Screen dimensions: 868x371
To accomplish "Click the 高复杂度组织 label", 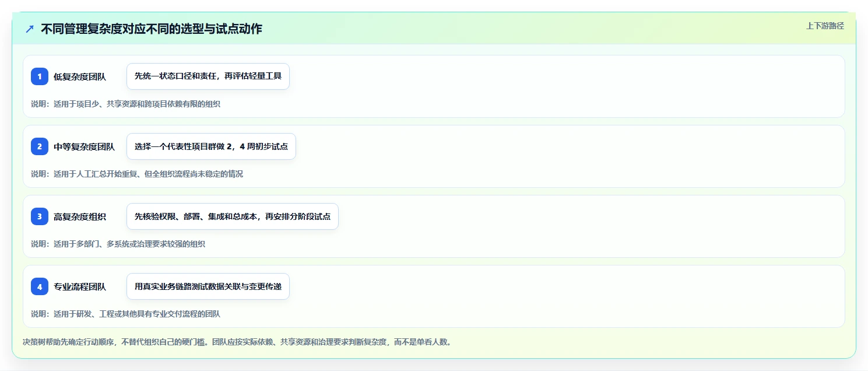I will [x=80, y=216].
